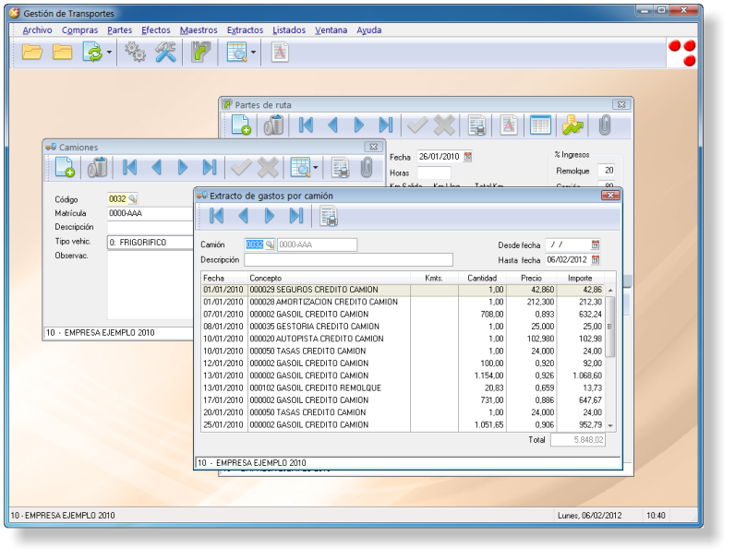
Task: Click the green route arrow icon in main toolbar
Action: [200, 52]
